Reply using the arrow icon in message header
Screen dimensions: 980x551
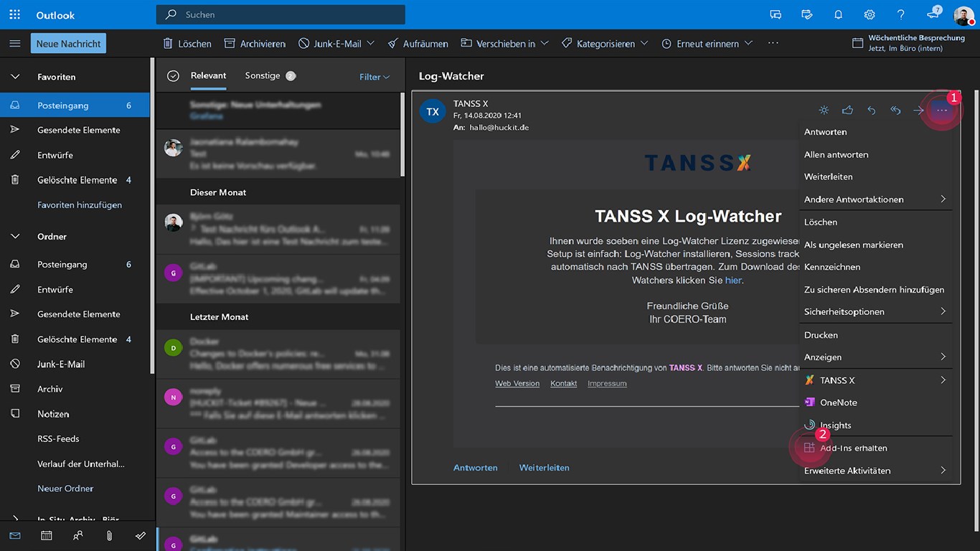point(871,110)
